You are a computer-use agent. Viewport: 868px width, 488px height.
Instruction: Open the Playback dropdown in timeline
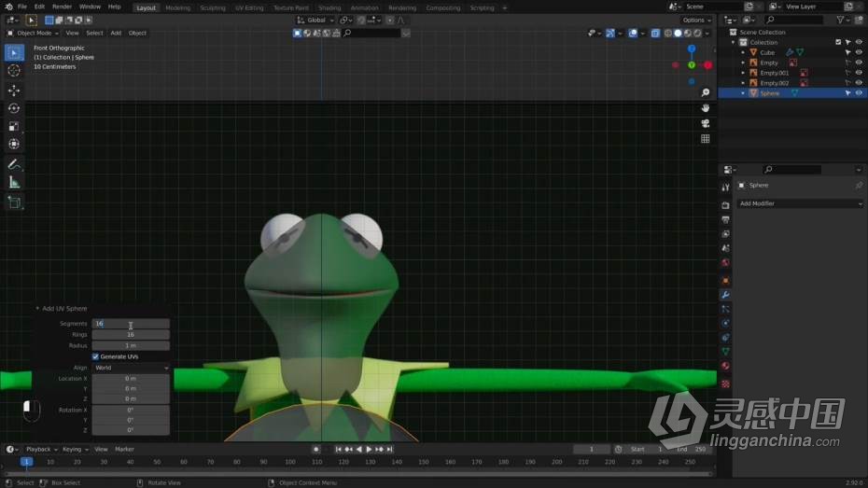[x=41, y=449]
